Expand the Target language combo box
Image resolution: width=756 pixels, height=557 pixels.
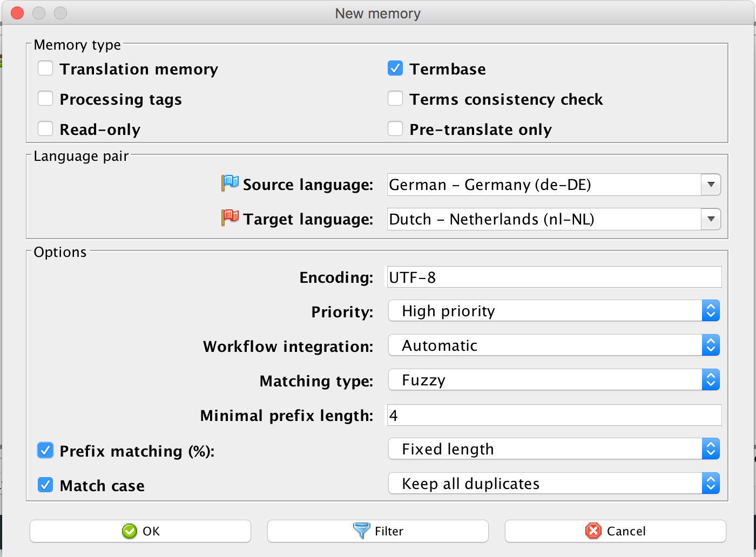click(x=711, y=219)
